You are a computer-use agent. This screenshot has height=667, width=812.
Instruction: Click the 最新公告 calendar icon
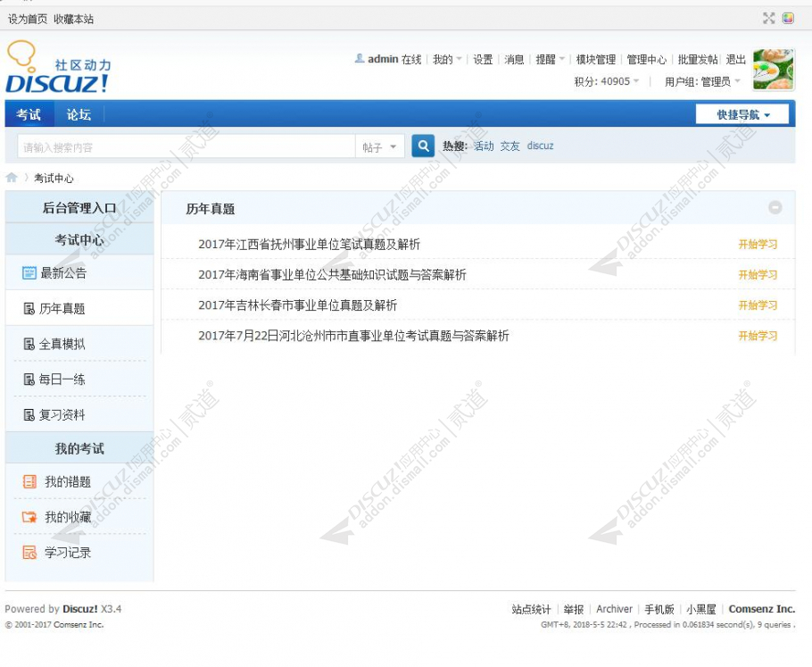pyautogui.click(x=29, y=272)
